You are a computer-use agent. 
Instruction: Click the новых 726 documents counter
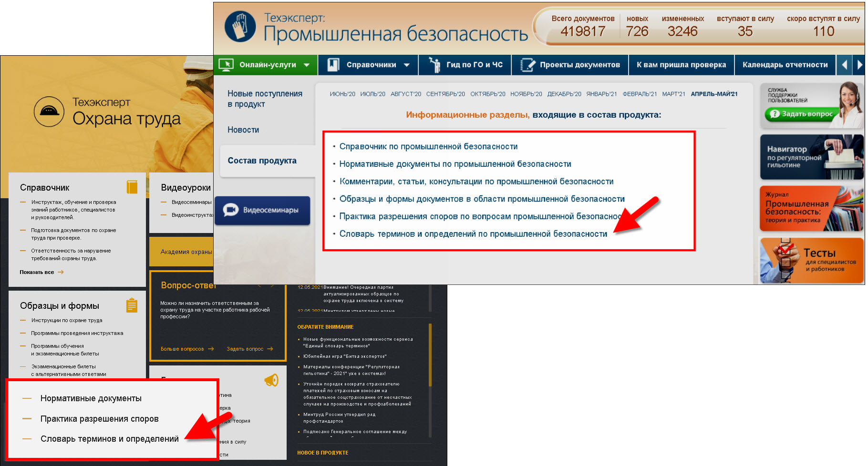click(x=637, y=26)
